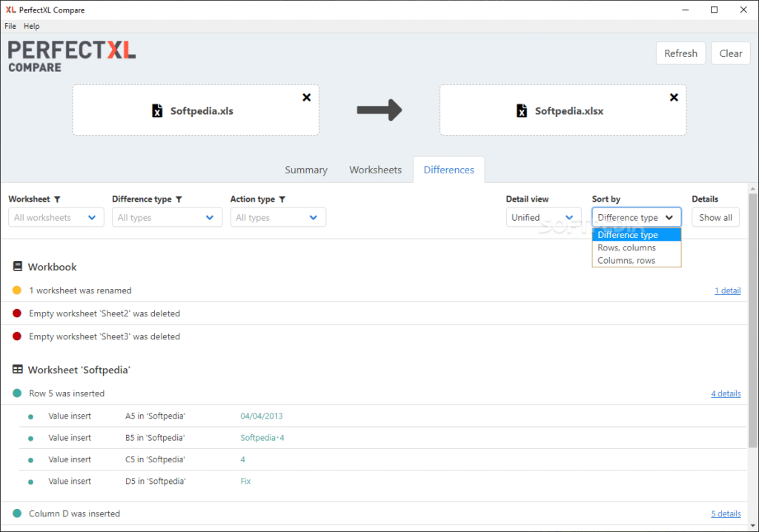Viewport: 759px width, 532px height.
Task: Click the 04/04/2013 inserted value
Action: [262, 416]
